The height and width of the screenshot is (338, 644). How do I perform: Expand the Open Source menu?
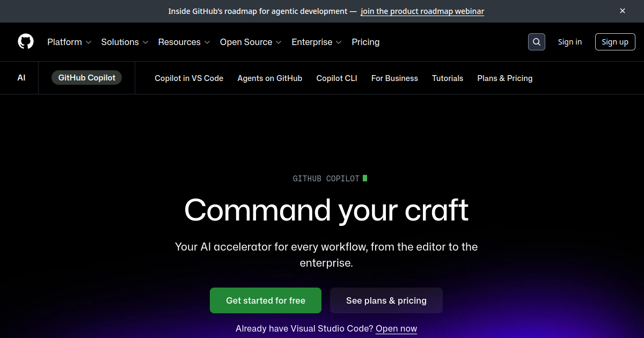[251, 42]
